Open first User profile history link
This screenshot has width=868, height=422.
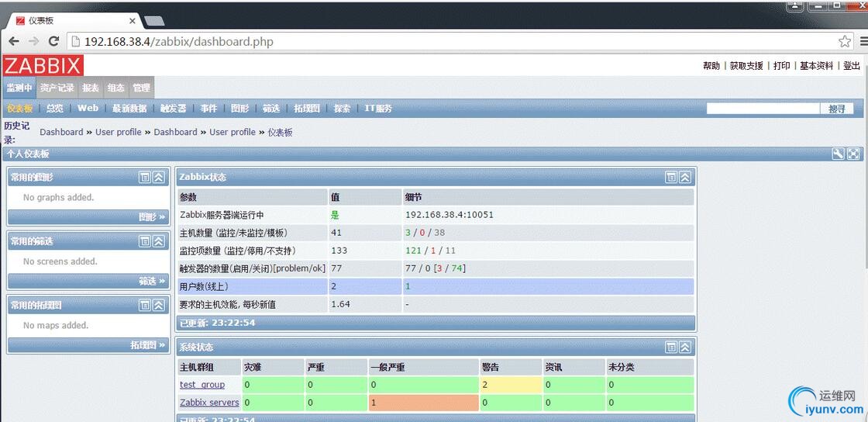(119, 132)
